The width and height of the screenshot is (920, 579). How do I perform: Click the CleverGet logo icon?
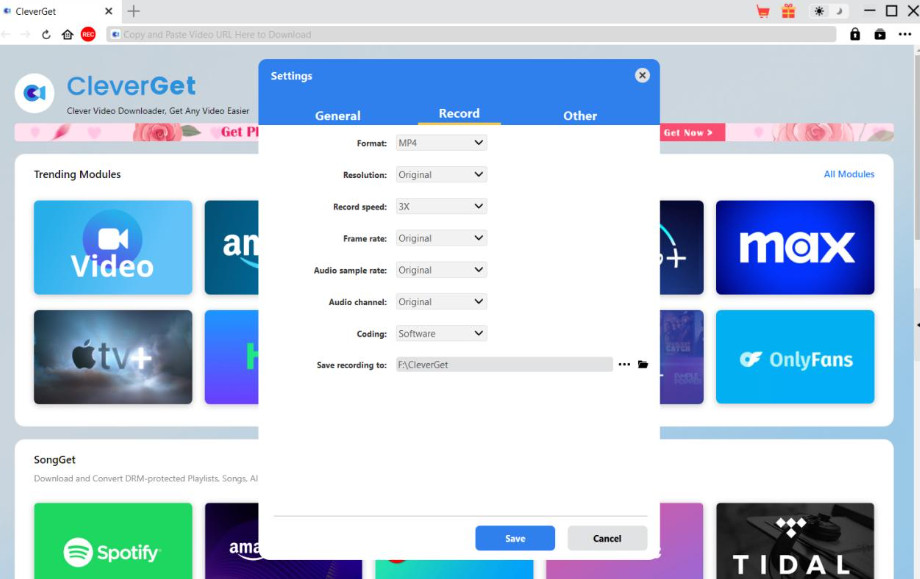coord(35,93)
